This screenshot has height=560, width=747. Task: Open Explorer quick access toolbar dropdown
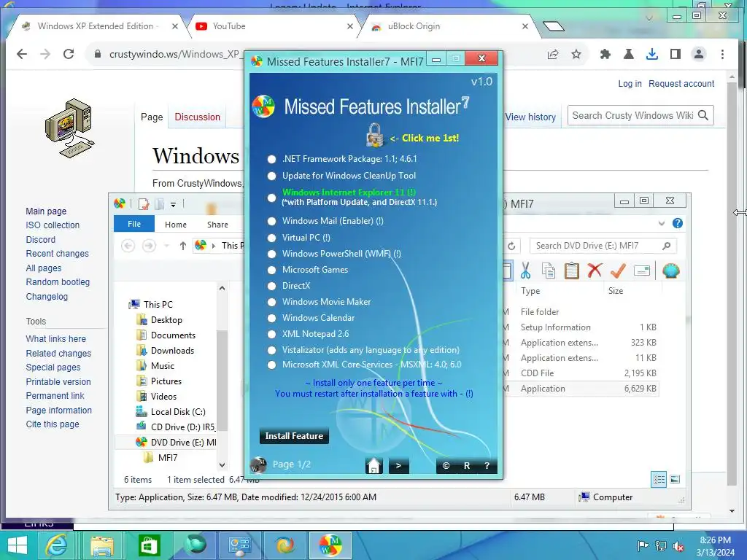173,205
